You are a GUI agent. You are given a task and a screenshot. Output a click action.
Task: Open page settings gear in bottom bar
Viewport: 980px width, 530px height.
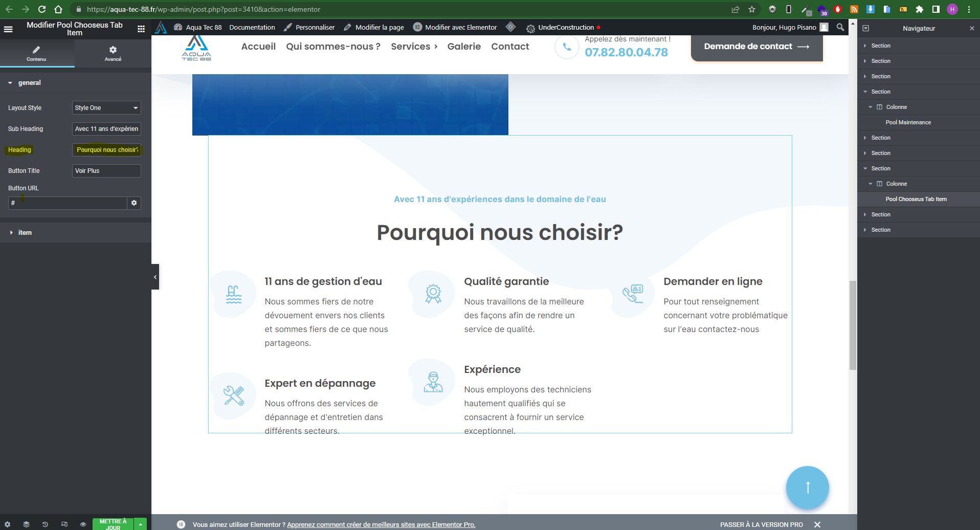tap(7, 524)
